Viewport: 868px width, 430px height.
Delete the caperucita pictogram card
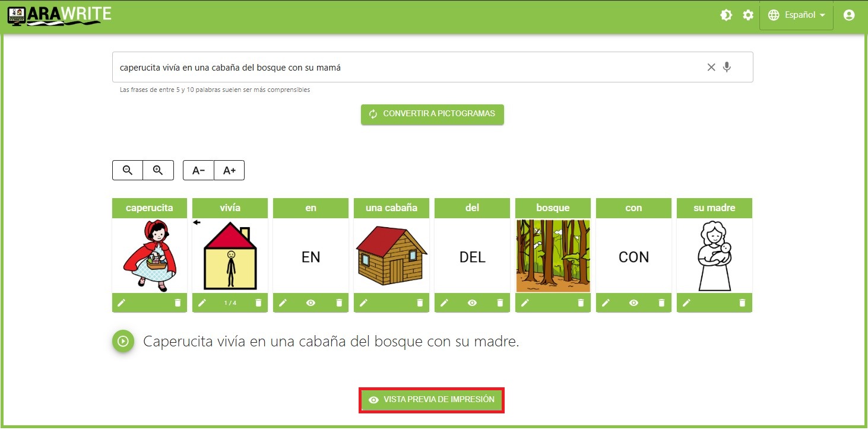point(178,302)
